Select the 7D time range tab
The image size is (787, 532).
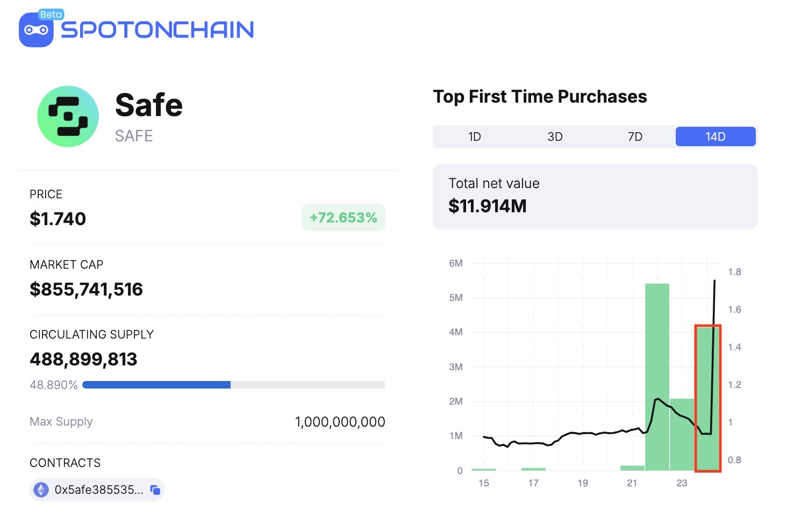point(635,136)
